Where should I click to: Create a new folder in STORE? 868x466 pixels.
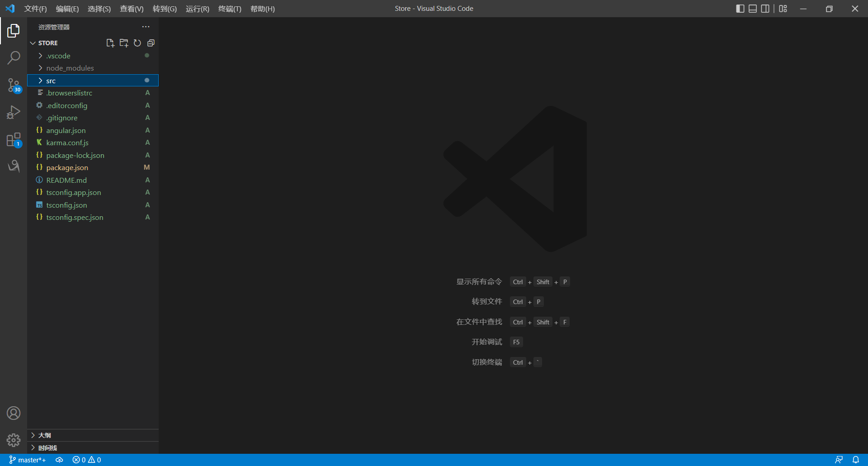pyautogui.click(x=123, y=43)
